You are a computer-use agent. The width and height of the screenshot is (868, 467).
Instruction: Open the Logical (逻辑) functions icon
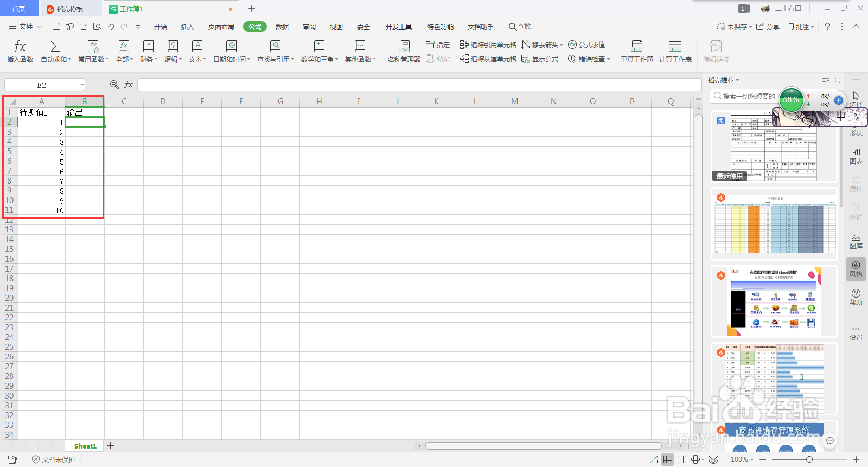(x=173, y=46)
